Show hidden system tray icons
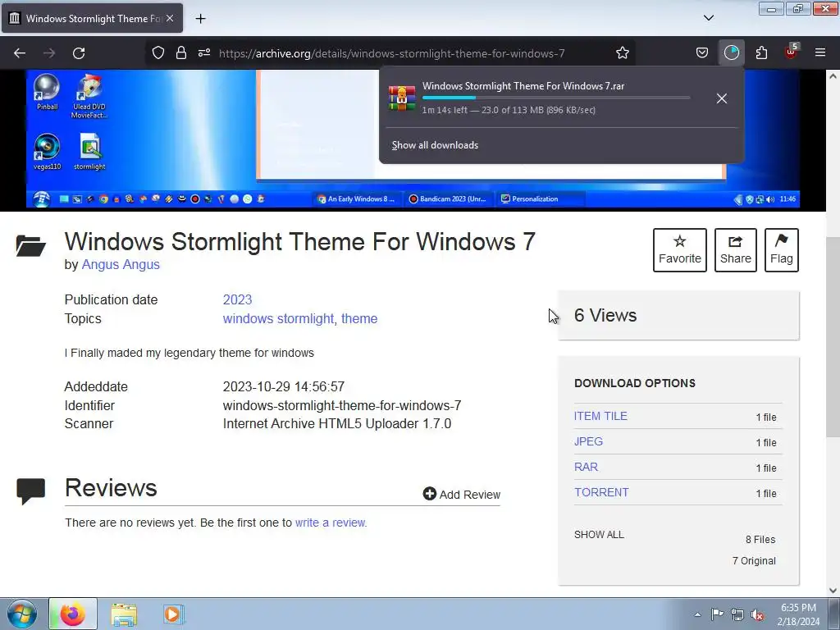 (697, 614)
